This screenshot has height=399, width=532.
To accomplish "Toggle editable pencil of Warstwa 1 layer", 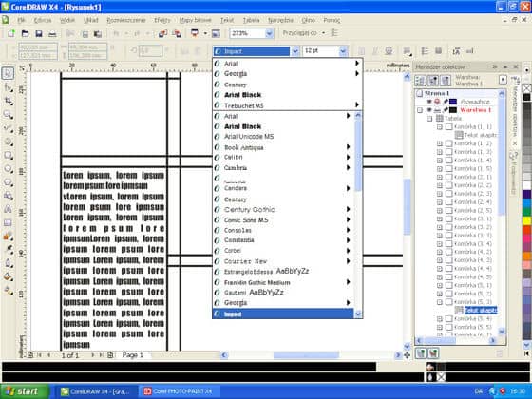I will tap(446, 110).
